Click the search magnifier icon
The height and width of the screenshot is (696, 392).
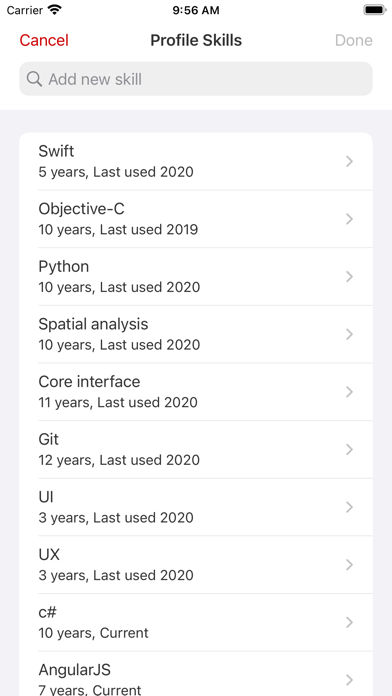pyautogui.click(x=34, y=79)
